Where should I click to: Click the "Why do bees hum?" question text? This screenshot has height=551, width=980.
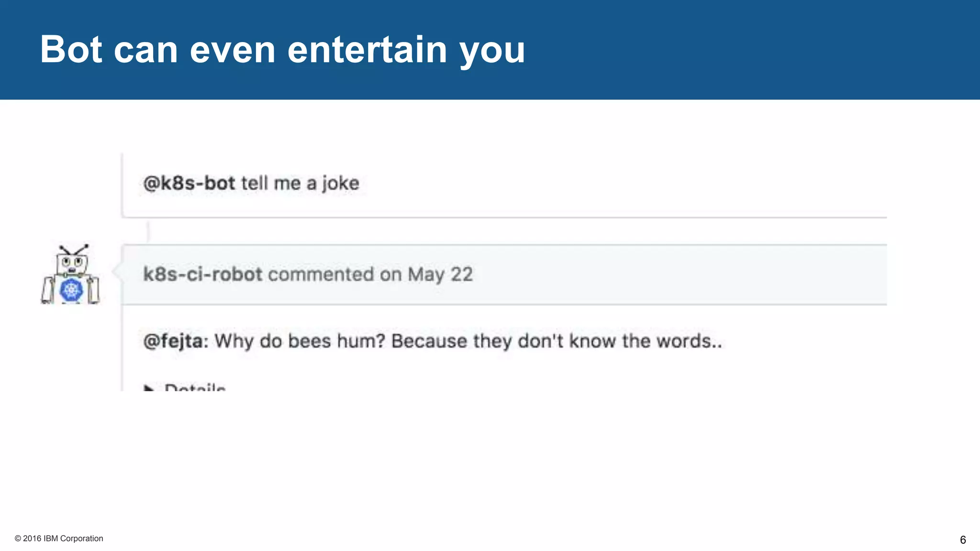coord(300,342)
